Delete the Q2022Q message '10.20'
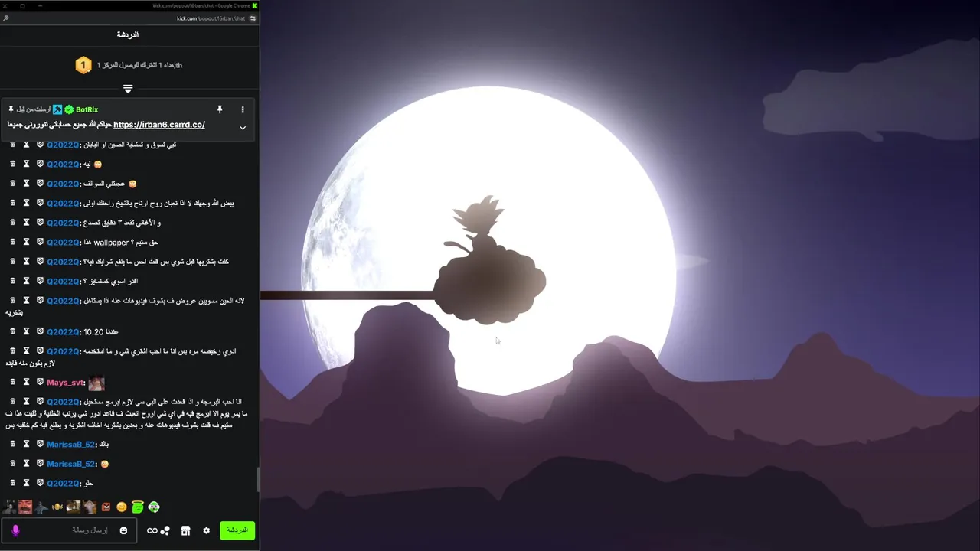The height and width of the screenshot is (551, 980). click(12, 331)
